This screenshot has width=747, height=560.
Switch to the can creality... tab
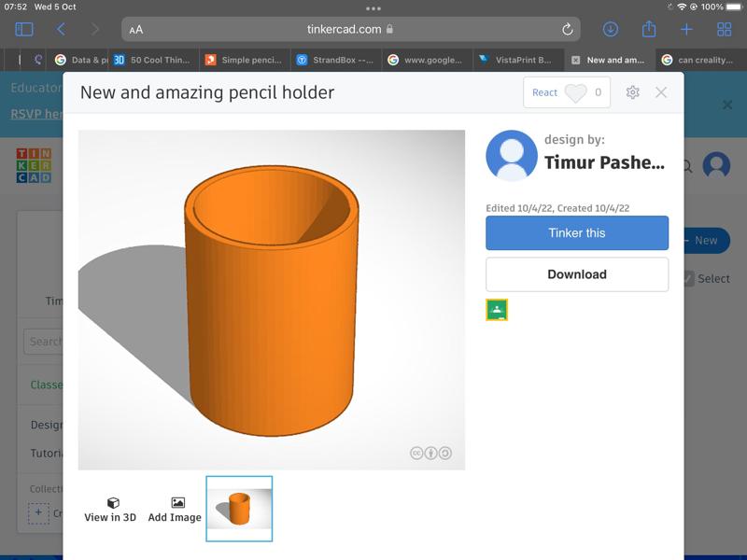(700, 60)
